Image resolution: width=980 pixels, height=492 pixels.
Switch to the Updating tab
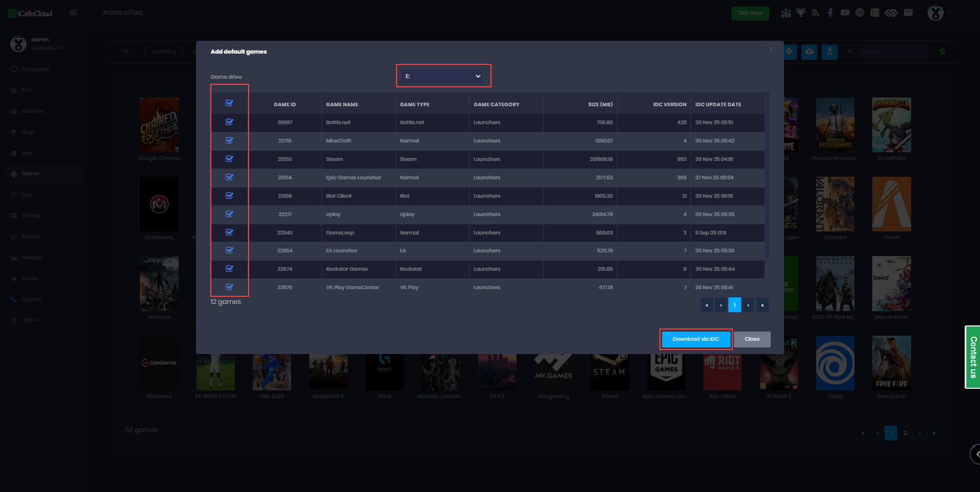pos(163,52)
